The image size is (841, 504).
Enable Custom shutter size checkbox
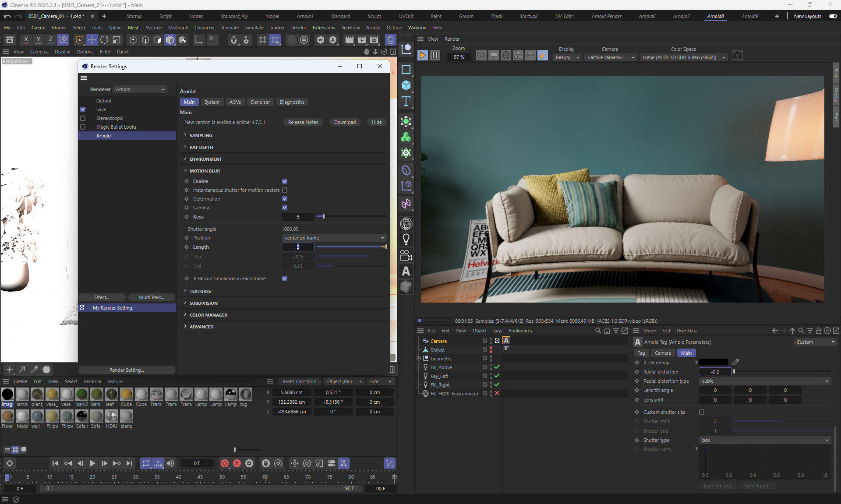click(702, 412)
